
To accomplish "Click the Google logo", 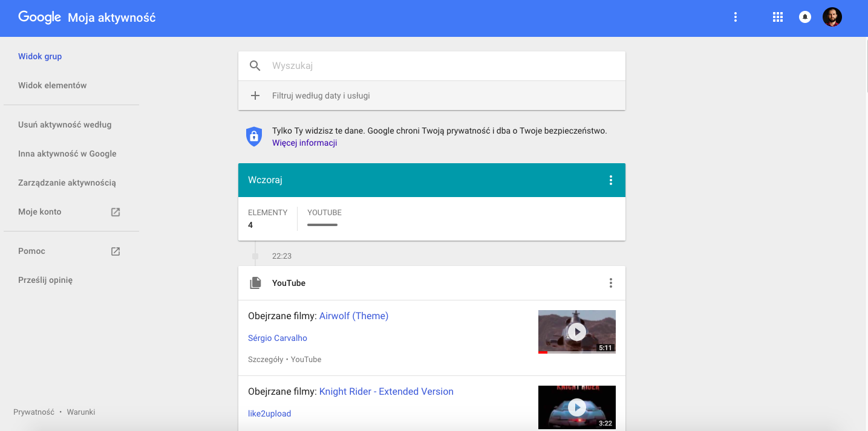I will (40, 18).
